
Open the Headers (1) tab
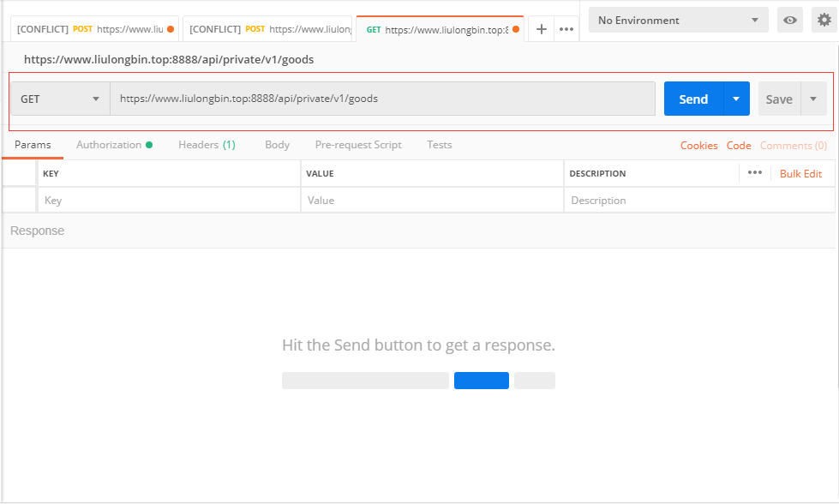point(207,145)
